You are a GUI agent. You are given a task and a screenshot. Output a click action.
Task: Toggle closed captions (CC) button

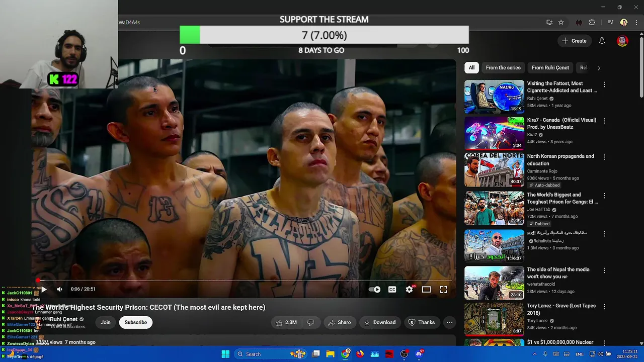[392, 289]
